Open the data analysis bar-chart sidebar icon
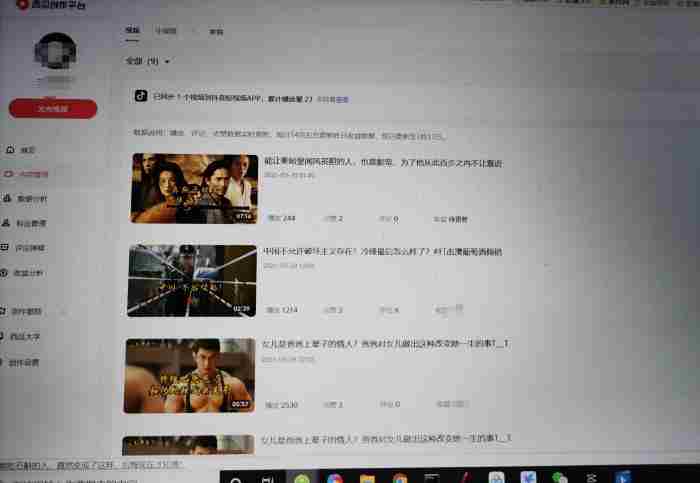The image size is (700, 483). [7, 198]
